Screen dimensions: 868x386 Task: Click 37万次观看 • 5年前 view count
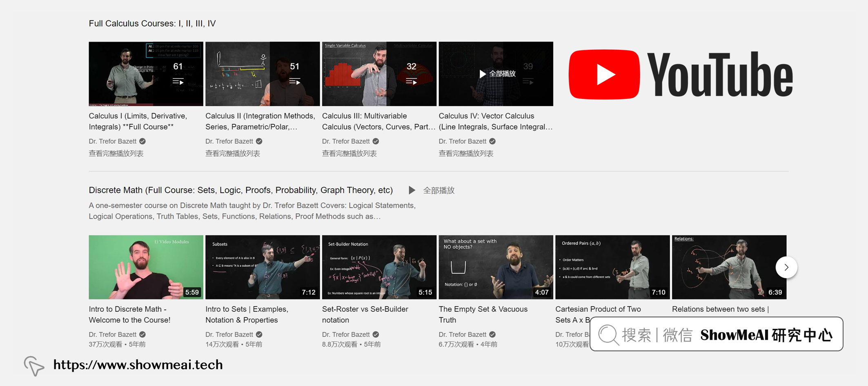click(x=117, y=344)
